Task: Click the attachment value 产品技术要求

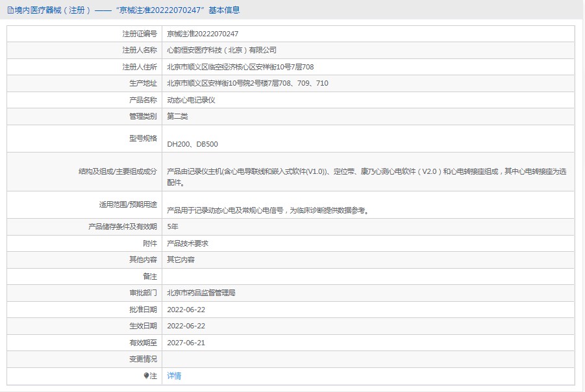Action: point(188,243)
